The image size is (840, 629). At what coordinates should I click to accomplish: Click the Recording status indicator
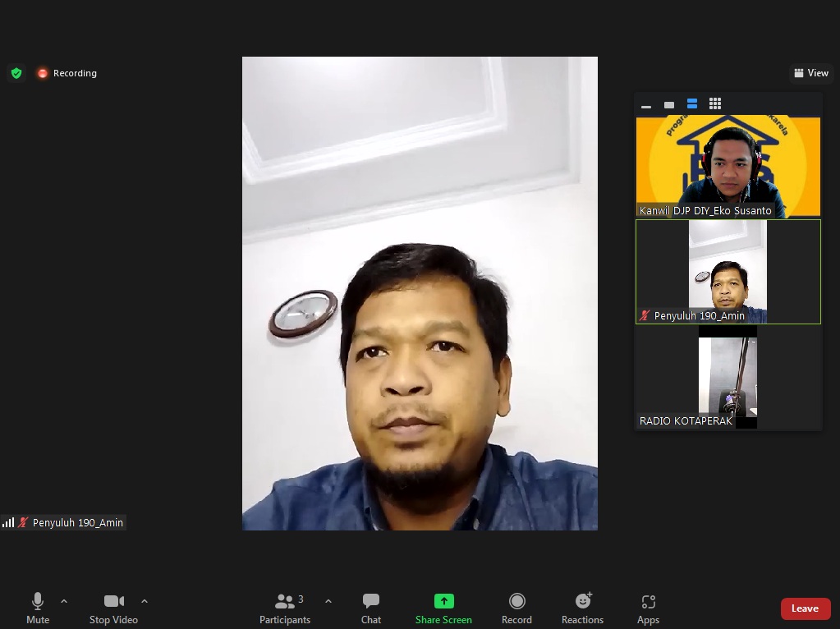tap(67, 73)
